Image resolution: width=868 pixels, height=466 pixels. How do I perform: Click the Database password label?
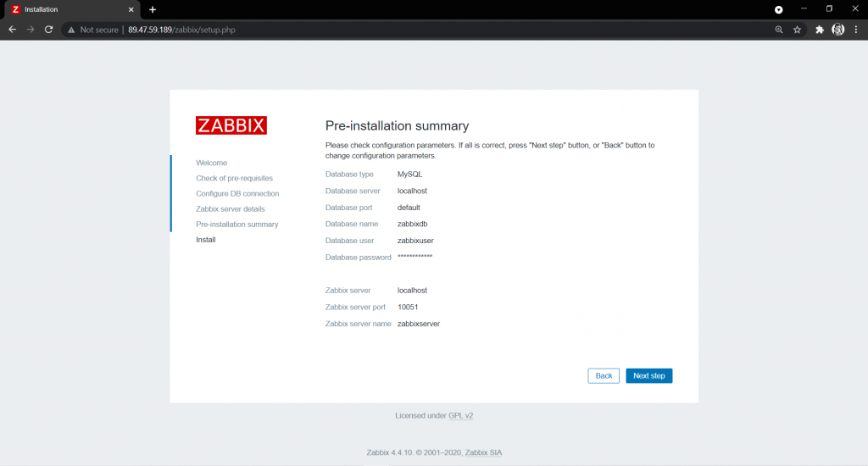point(359,258)
